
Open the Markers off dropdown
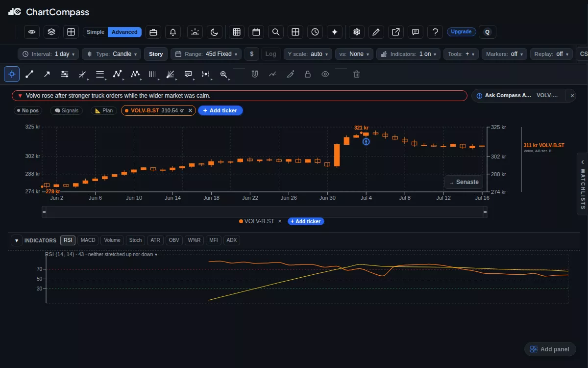pos(505,54)
